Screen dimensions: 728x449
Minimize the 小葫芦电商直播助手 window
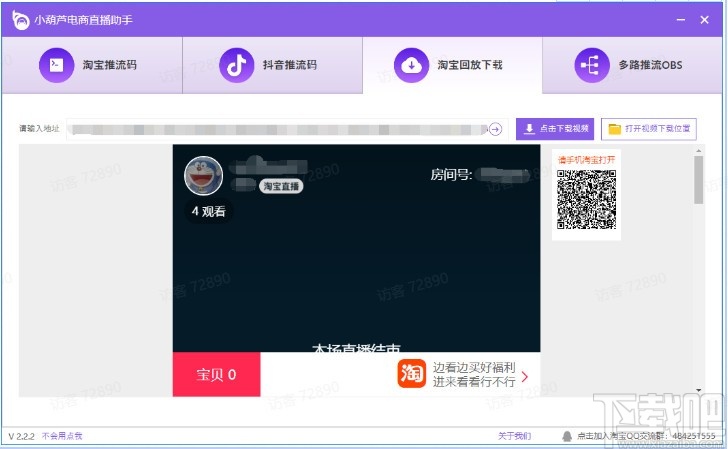681,20
